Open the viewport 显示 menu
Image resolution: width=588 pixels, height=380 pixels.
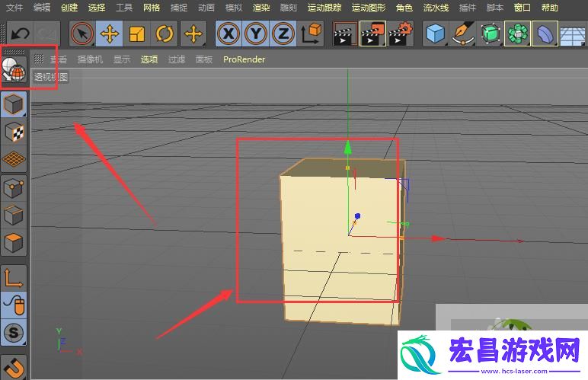[122, 59]
